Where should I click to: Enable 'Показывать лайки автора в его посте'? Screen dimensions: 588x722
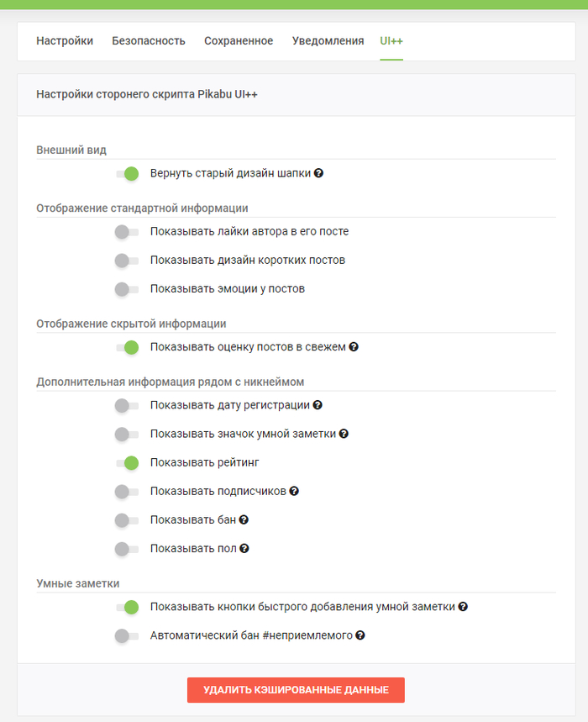(x=127, y=232)
